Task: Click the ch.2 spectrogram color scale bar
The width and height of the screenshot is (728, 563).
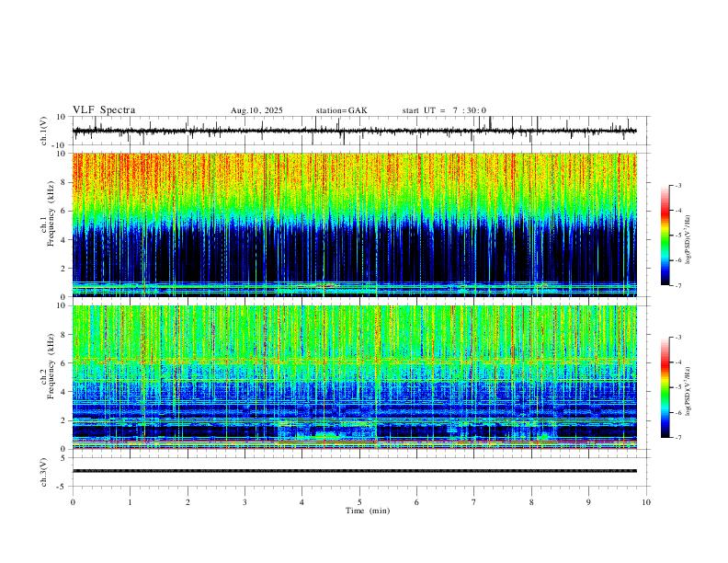Action: [665, 387]
